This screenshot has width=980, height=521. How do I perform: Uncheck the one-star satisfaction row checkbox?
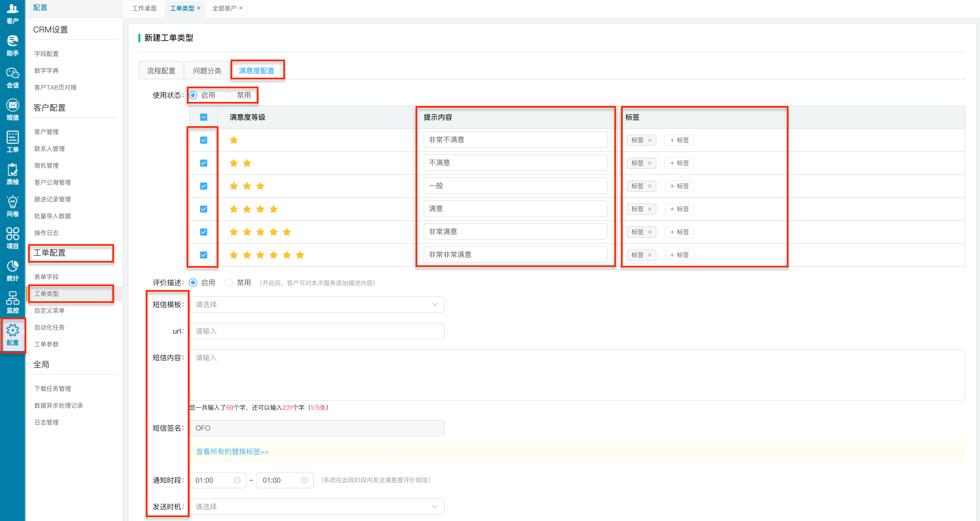204,140
